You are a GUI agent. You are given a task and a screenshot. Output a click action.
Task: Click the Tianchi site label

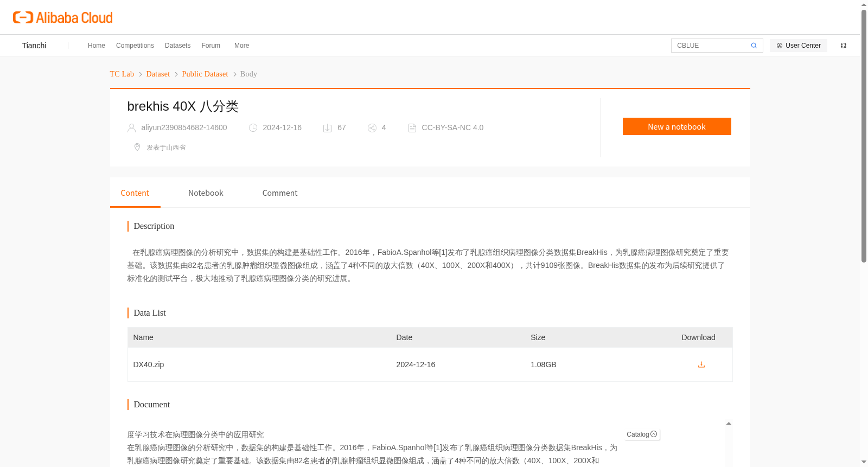[34, 46]
